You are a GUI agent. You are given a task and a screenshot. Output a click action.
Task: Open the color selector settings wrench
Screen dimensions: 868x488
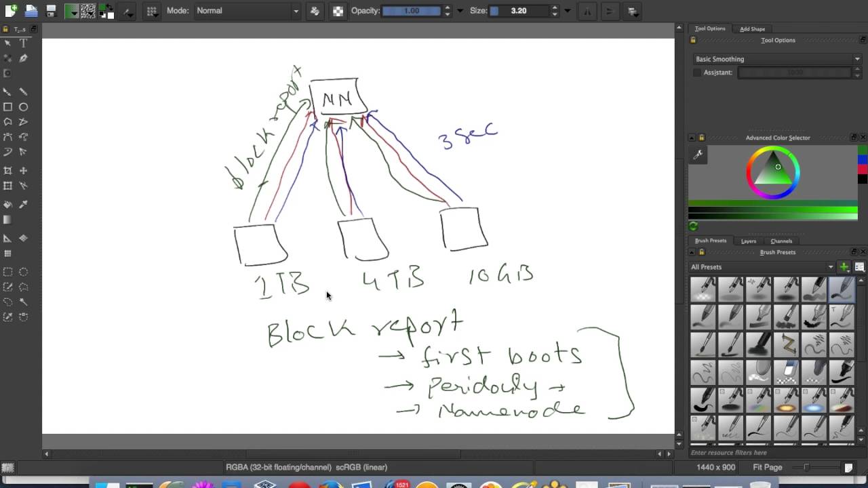coord(698,155)
